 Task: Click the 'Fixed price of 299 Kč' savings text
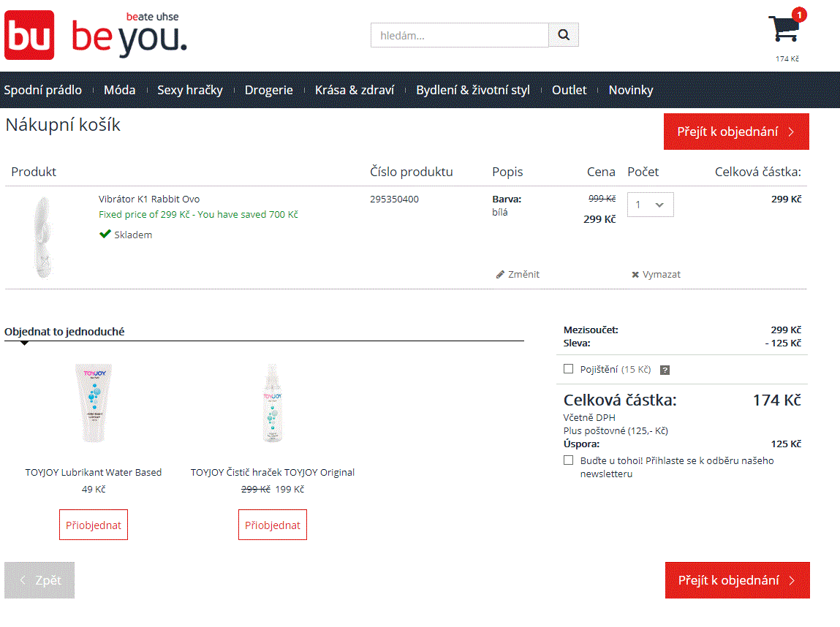click(x=198, y=215)
